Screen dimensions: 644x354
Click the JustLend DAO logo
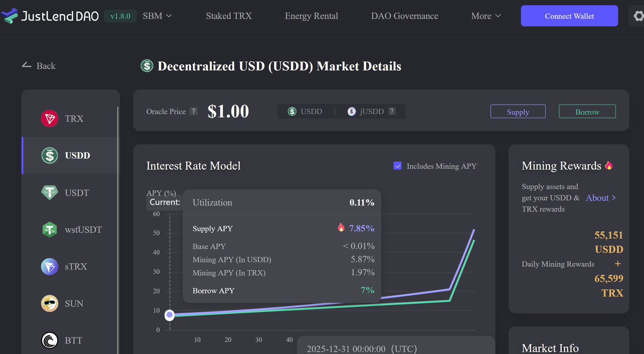(50, 16)
